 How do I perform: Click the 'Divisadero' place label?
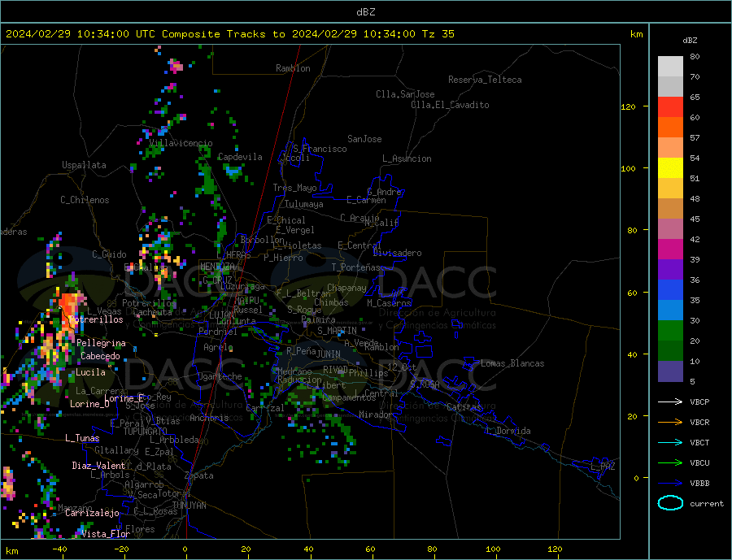click(x=397, y=253)
